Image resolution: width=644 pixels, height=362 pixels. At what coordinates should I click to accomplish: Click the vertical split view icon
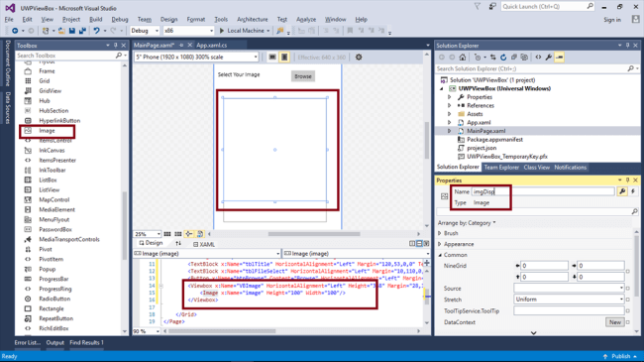click(412, 244)
